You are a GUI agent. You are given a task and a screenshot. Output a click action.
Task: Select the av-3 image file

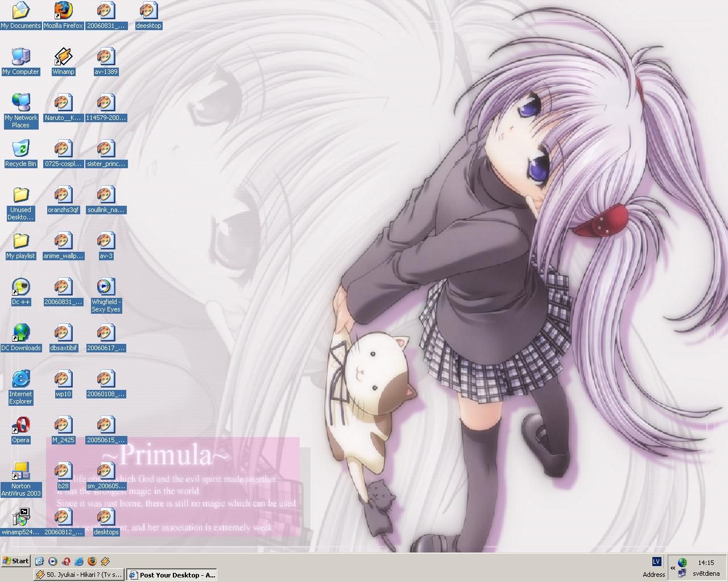point(106,246)
